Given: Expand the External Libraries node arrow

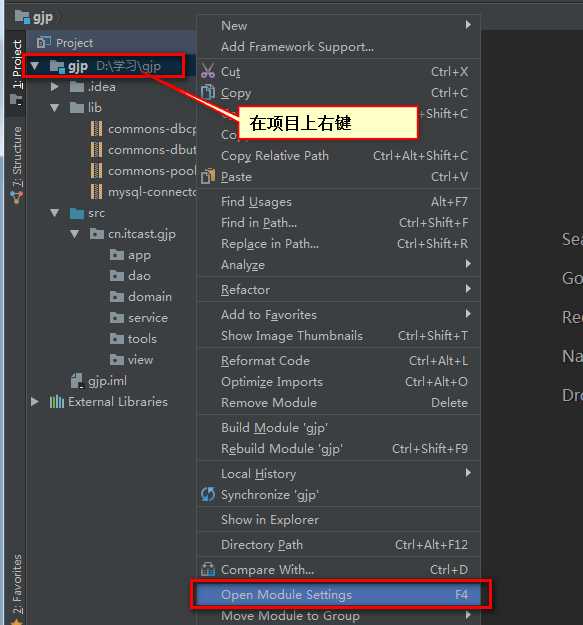Looking at the screenshot, I should coord(35,401).
